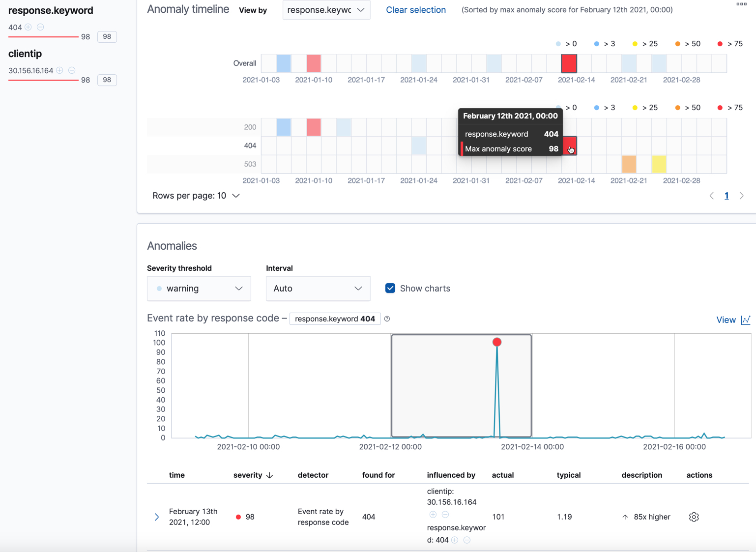Open the View by dropdown
756x552 pixels.
326,10
